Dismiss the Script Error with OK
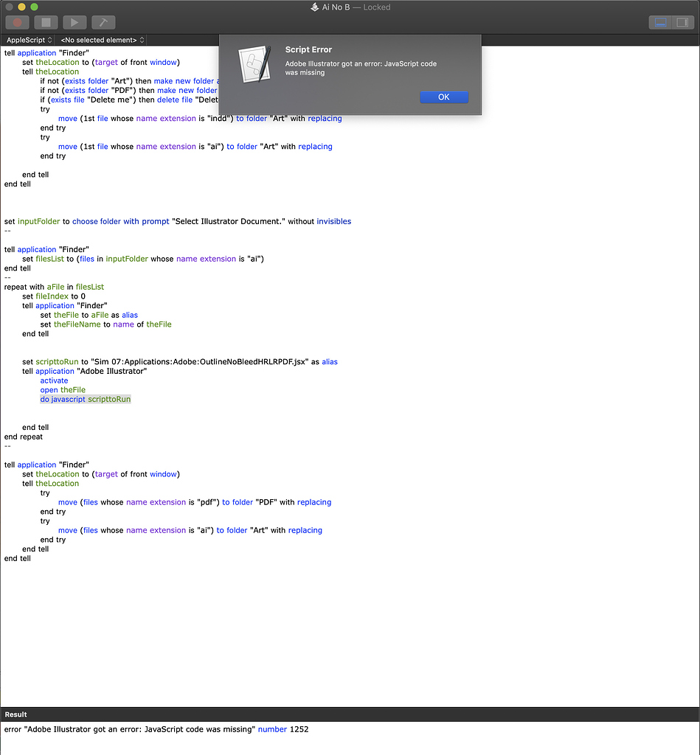 pos(444,97)
